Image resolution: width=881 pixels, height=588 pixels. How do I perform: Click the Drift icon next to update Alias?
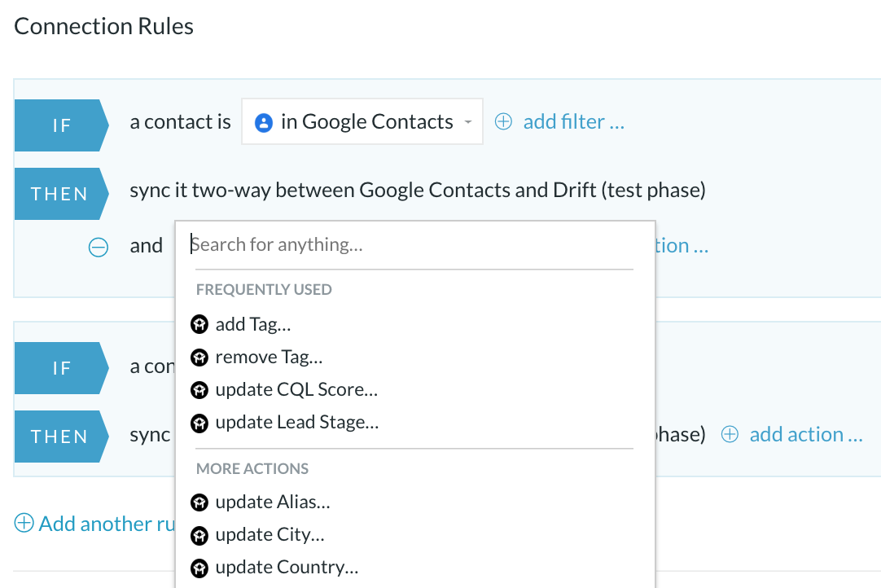(199, 502)
